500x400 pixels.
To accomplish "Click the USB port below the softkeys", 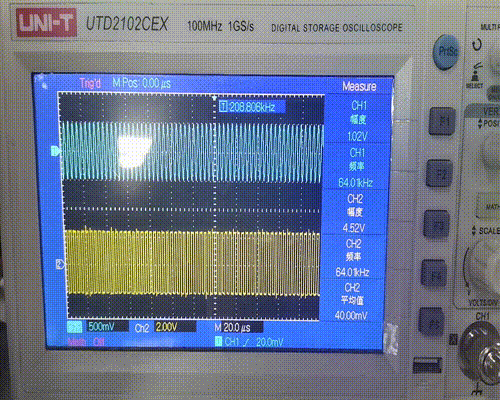I will (427, 365).
